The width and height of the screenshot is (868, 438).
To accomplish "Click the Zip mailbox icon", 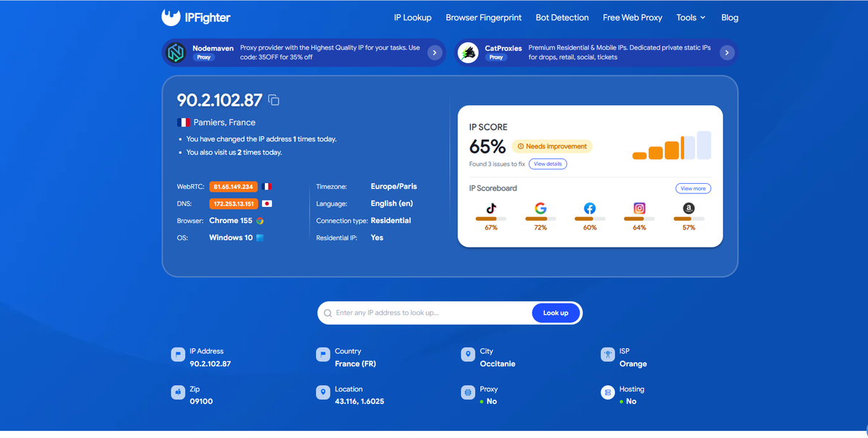I will tap(177, 392).
